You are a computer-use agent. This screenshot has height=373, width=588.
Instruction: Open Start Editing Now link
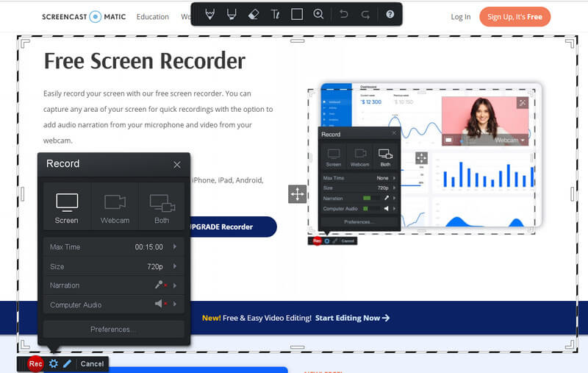pos(352,318)
